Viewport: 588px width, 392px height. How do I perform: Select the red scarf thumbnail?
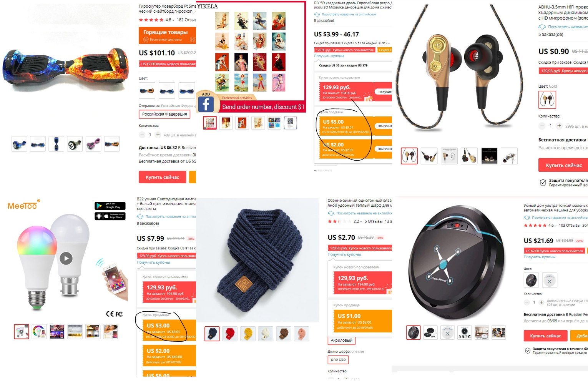(x=231, y=334)
